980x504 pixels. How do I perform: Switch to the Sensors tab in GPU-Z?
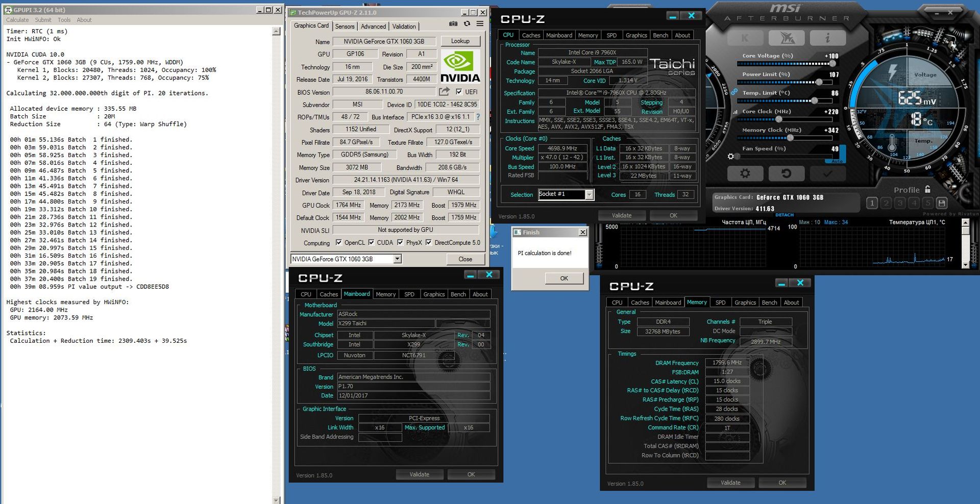pyautogui.click(x=345, y=27)
